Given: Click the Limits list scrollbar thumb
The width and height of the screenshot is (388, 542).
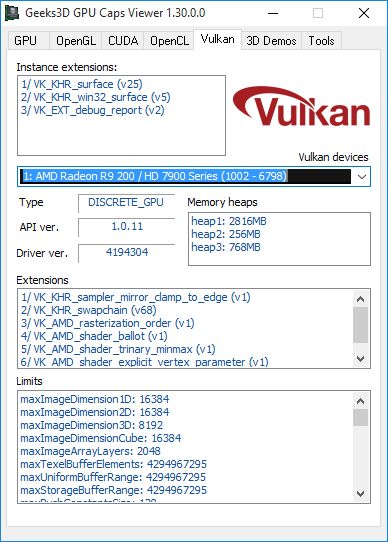Looking at the screenshot, I should 360,418.
